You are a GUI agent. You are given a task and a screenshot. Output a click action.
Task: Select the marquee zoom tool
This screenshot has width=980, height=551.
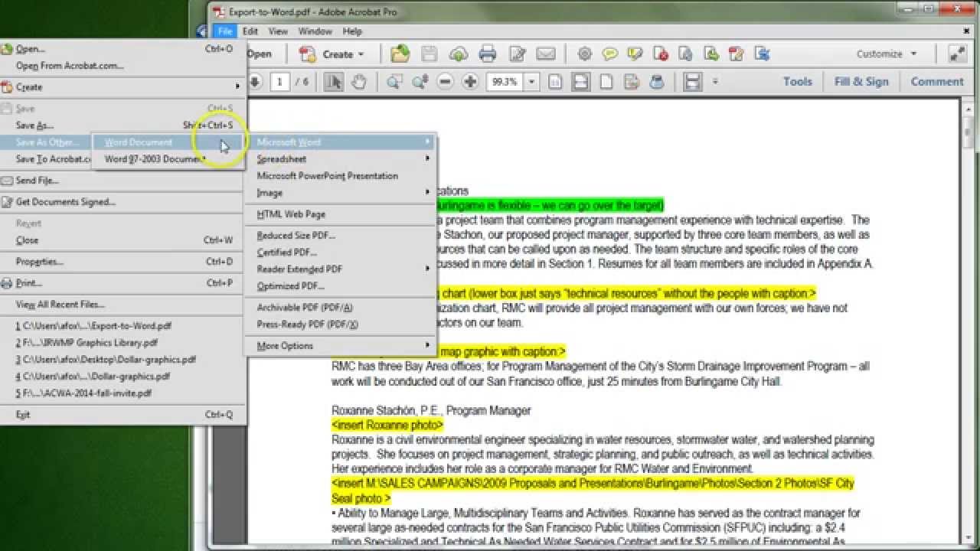coord(394,81)
